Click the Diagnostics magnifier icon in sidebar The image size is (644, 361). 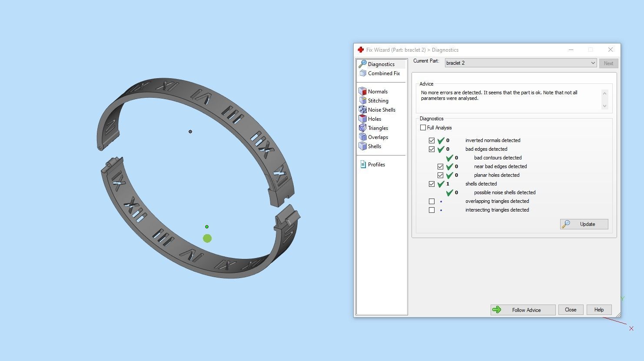click(x=362, y=64)
